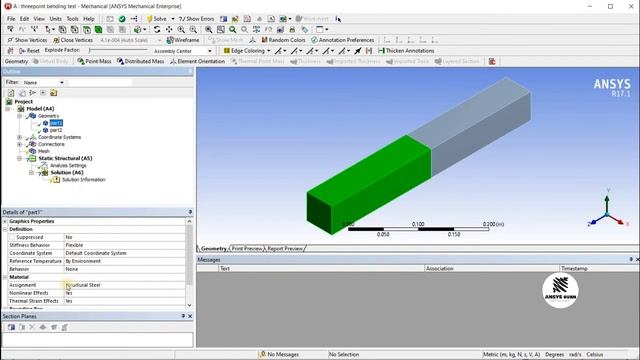Click the print icon in toolbar
The image size is (640, 360).
click(292, 29)
